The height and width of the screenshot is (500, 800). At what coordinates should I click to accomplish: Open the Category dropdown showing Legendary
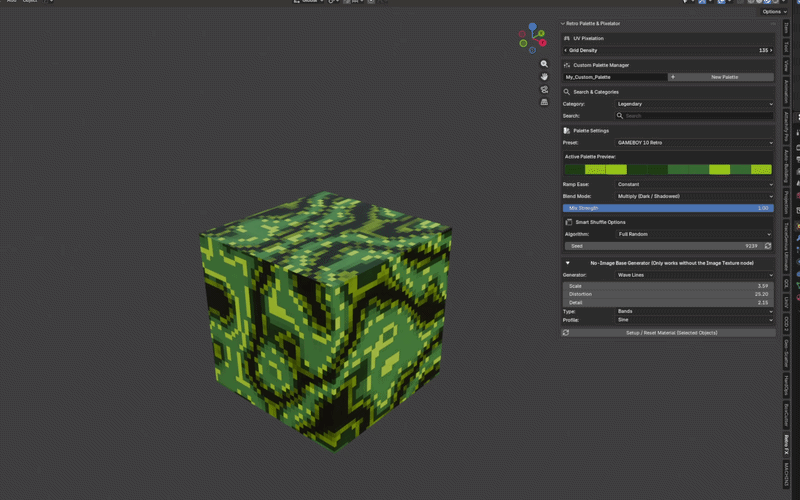pos(694,104)
